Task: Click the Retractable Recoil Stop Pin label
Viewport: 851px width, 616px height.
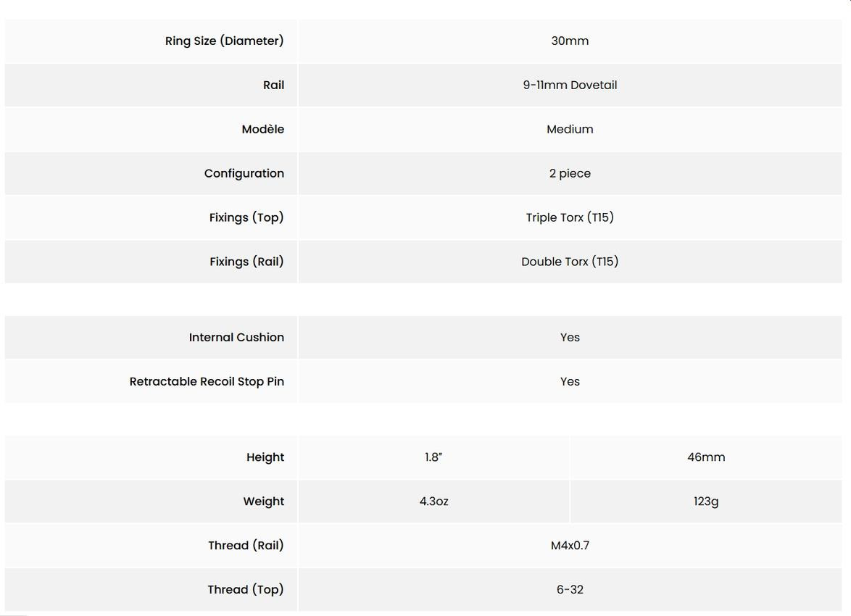Action: (x=207, y=382)
